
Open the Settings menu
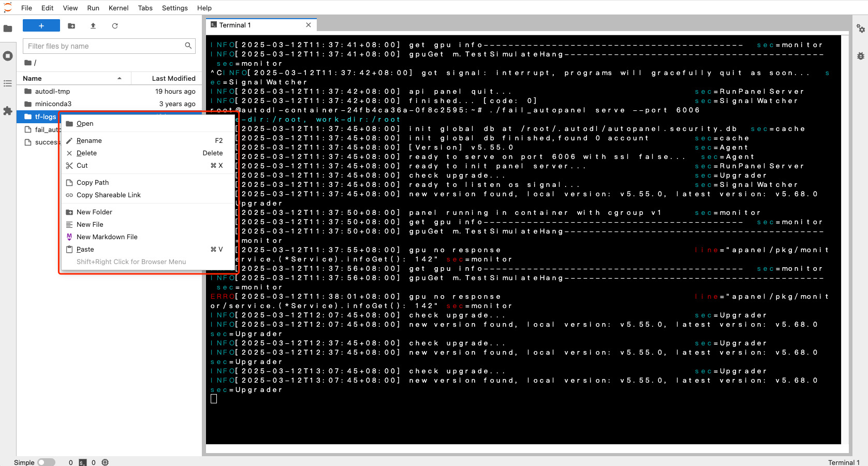pyautogui.click(x=175, y=8)
